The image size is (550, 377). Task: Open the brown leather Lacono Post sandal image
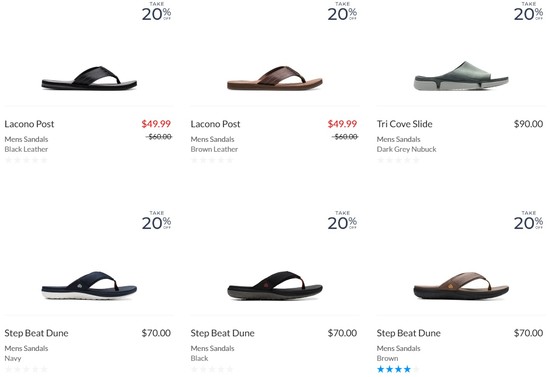point(275,78)
